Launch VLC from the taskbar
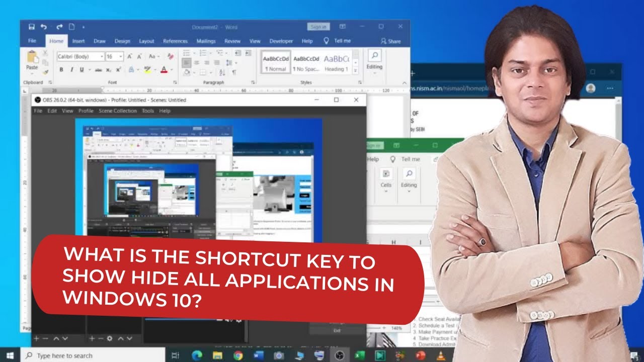644x362 pixels. pyautogui.click(x=441, y=355)
